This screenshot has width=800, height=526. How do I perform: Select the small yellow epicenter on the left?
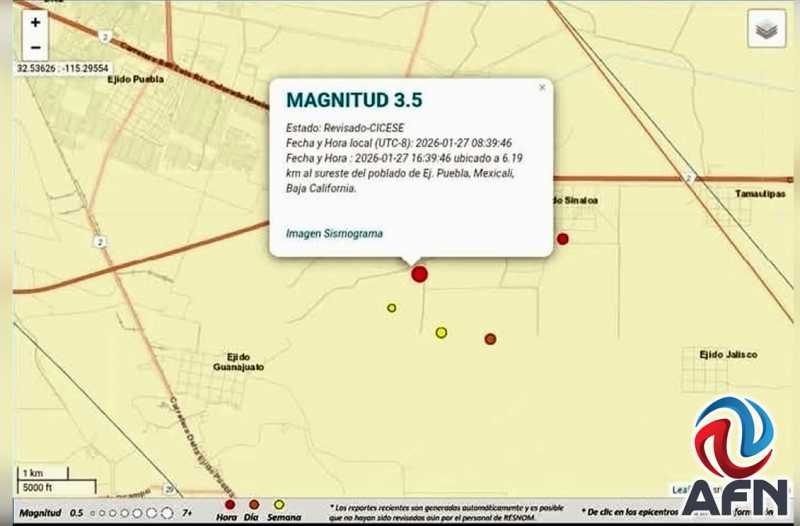coord(392,308)
